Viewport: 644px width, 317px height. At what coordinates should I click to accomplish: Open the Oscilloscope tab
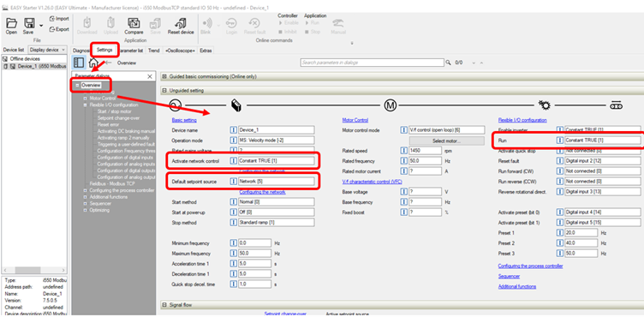(x=180, y=51)
